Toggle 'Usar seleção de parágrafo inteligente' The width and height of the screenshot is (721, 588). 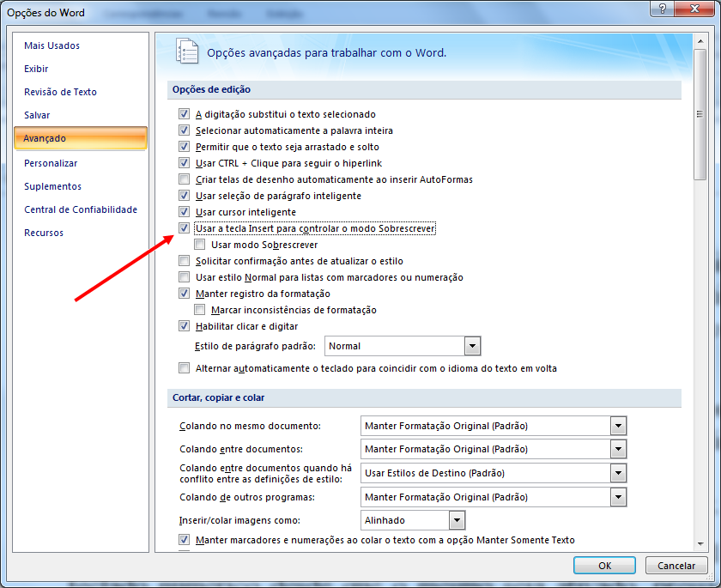[x=184, y=196]
